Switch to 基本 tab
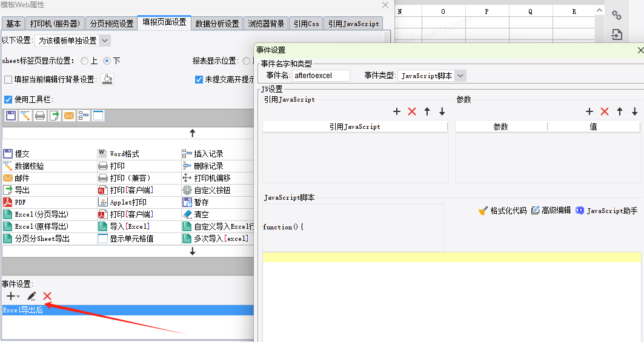 pyautogui.click(x=13, y=24)
